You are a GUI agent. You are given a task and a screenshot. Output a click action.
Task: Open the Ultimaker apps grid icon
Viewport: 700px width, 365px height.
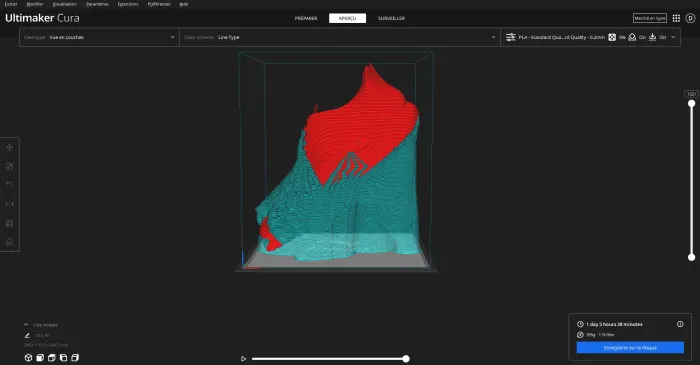[x=676, y=18]
